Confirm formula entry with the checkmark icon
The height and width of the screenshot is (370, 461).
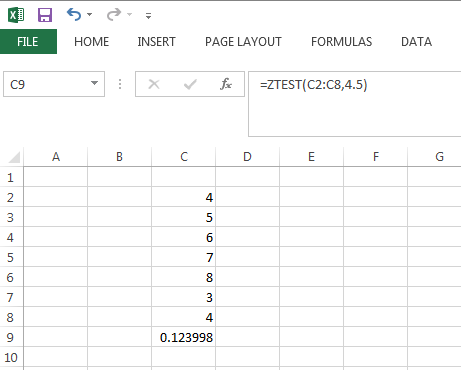coord(190,84)
